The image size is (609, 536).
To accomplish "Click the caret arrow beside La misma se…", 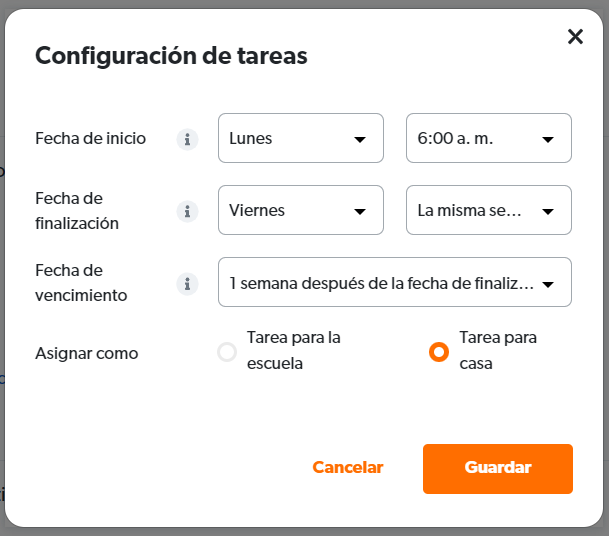I will click(x=548, y=212).
